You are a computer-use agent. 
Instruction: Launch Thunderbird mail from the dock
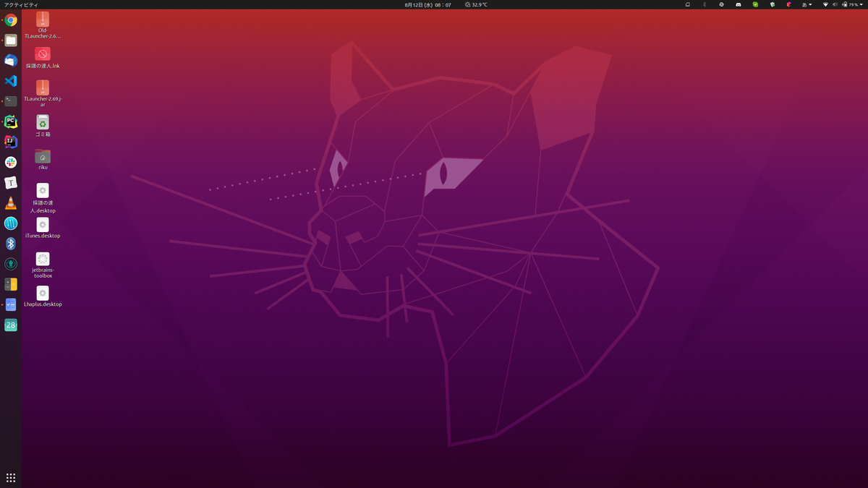11,61
